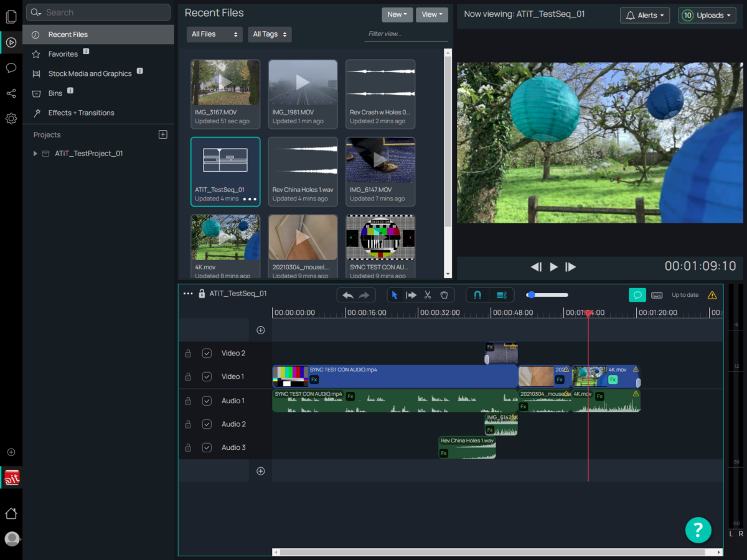Screen dimensions: 747x560
Task: Open settings gear in left rail
Action: tap(11, 118)
